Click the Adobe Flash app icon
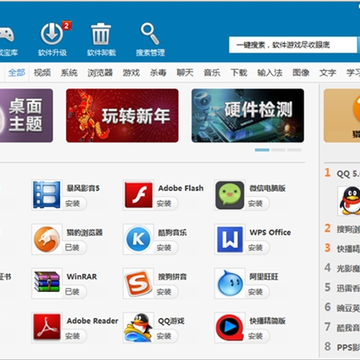Viewport: 360px width, 360px height. pyautogui.click(x=138, y=195)
